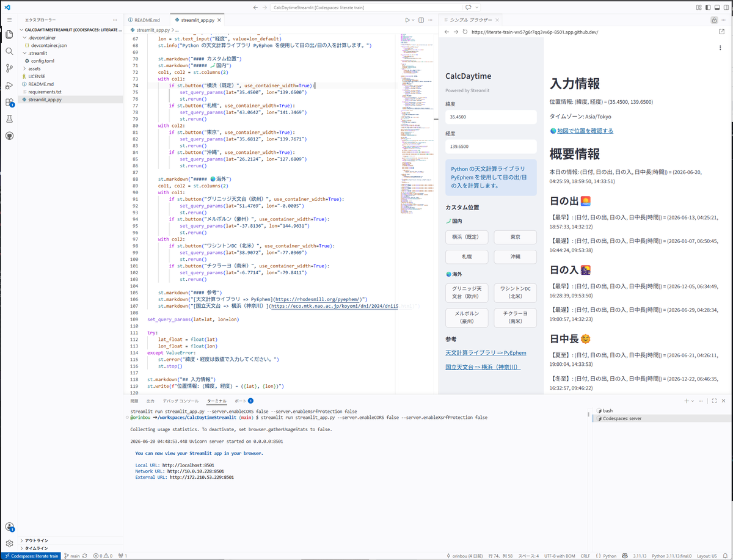
Task: Run the Python file with the play icon
Action: [x=408, y=20]
